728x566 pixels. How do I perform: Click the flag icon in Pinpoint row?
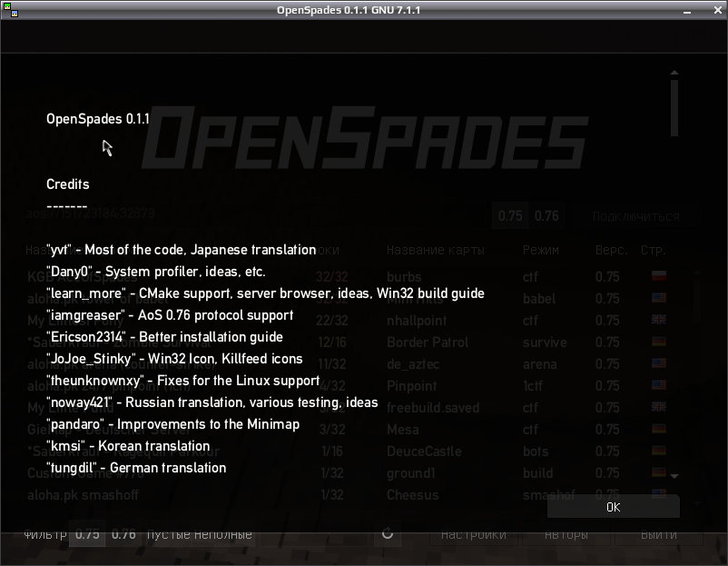(x=659, y=385)
